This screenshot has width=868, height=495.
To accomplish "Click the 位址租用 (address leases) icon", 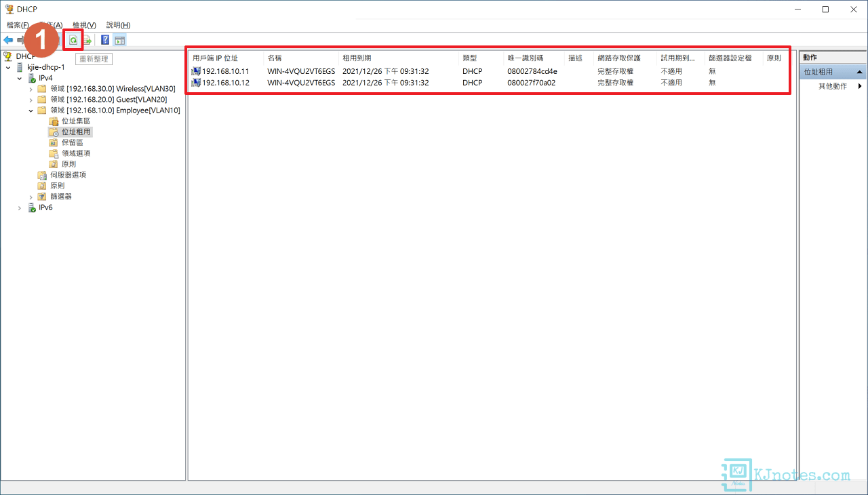I will pyautogui.click(x=54, y=132).
